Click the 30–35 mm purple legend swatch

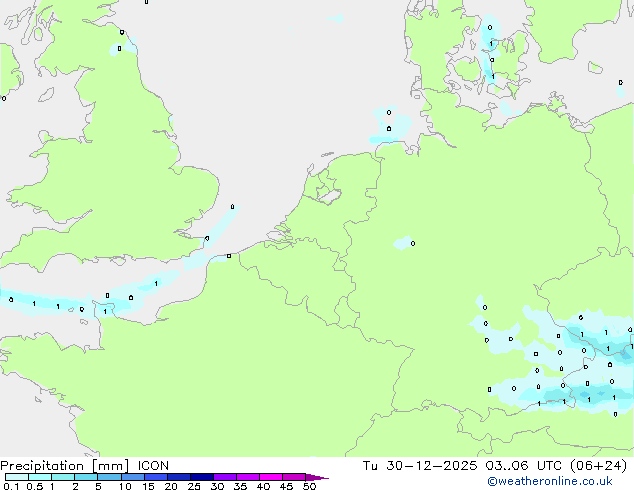225,477
